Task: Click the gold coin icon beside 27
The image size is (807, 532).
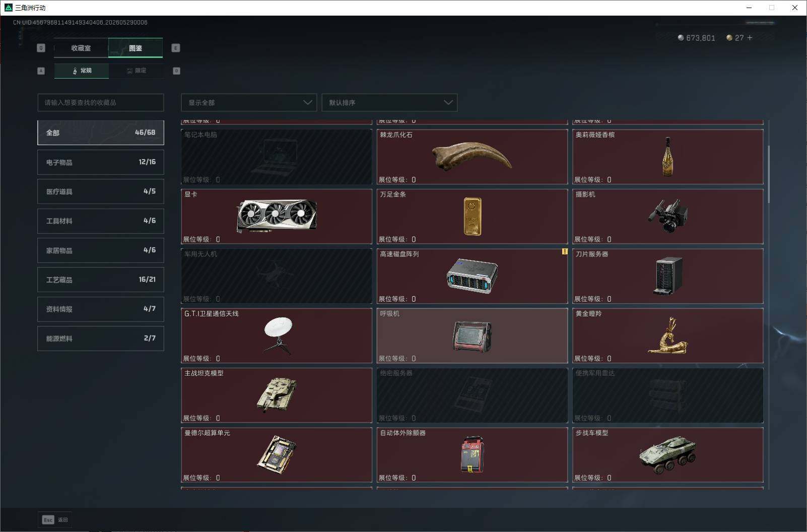Action: pyautogui.click(x=729, y=38)
